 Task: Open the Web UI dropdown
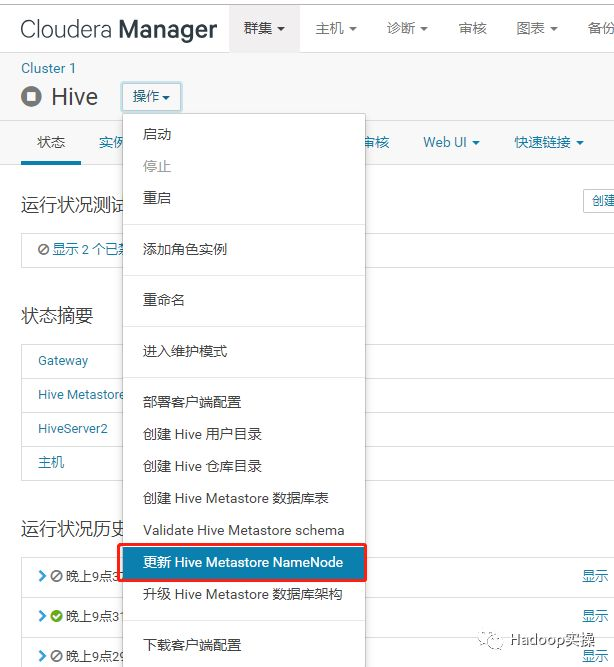click(x=451, y=142)
